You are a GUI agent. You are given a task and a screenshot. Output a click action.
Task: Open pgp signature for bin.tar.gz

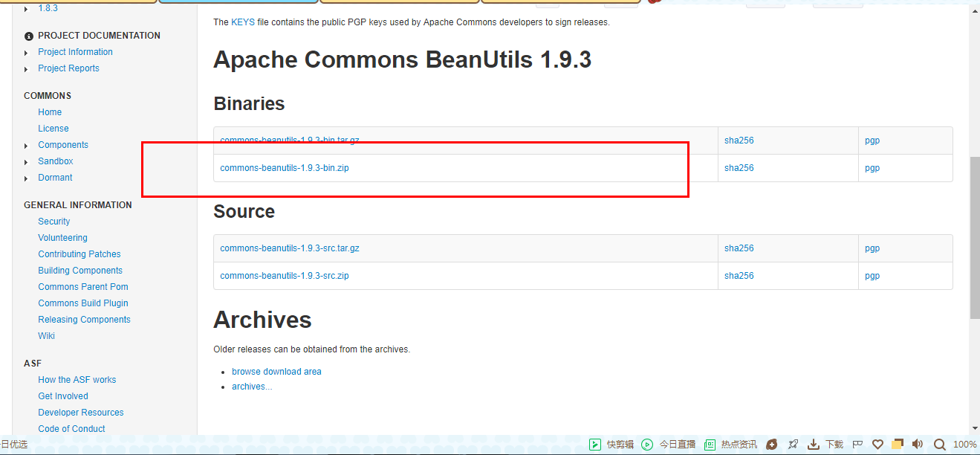tap(872, 141)
